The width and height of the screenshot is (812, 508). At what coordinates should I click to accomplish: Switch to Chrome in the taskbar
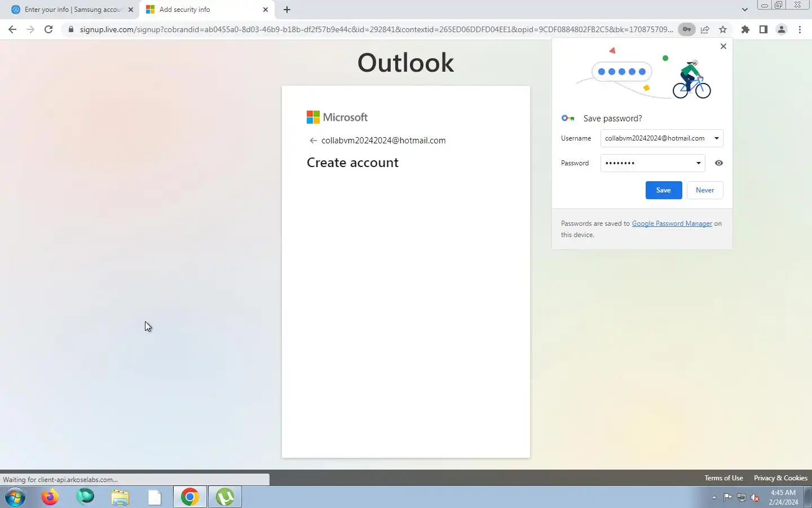(190, 497)
